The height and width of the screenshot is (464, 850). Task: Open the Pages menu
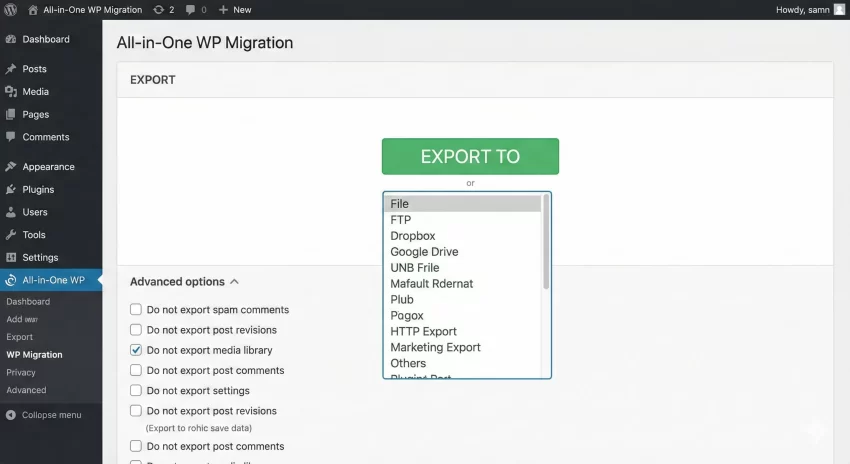tap(36, 114)
